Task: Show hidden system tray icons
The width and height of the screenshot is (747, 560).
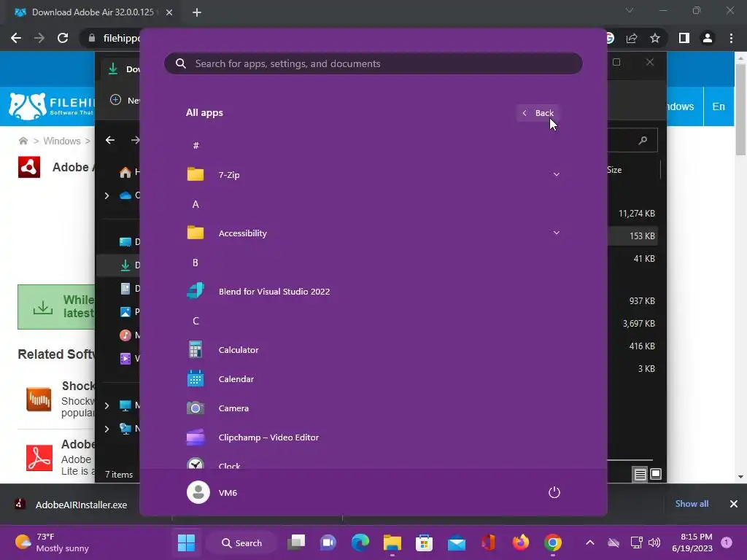Action: 589,542
